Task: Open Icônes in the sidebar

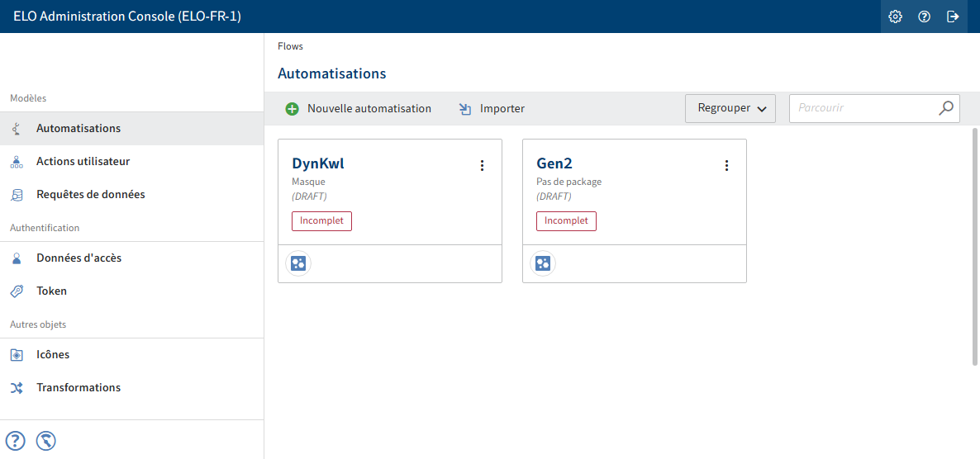Action: tap(132, 355)
